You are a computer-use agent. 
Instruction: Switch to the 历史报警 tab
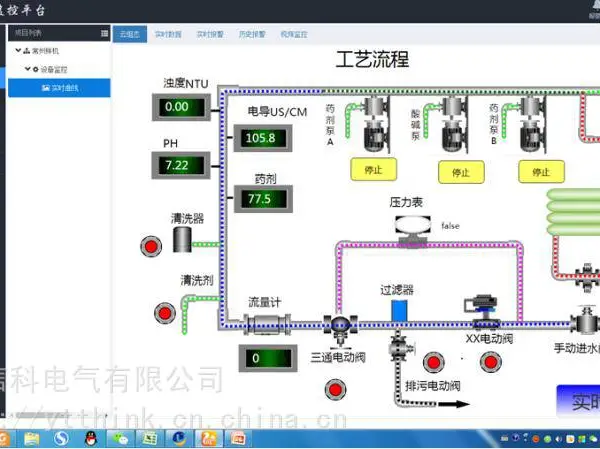click(x=252, y=34)
